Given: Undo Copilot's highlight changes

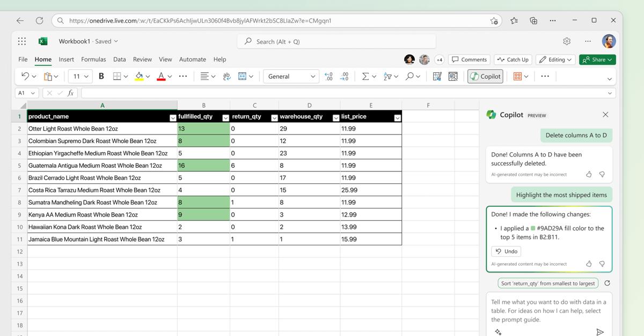Looking at the screenshot, I should click(x=506, y=251).
